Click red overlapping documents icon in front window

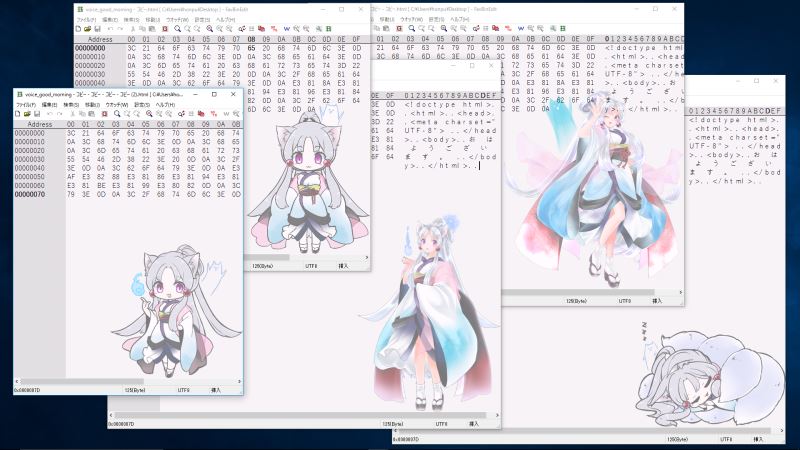pyautogui.click(x=201, y=114)
